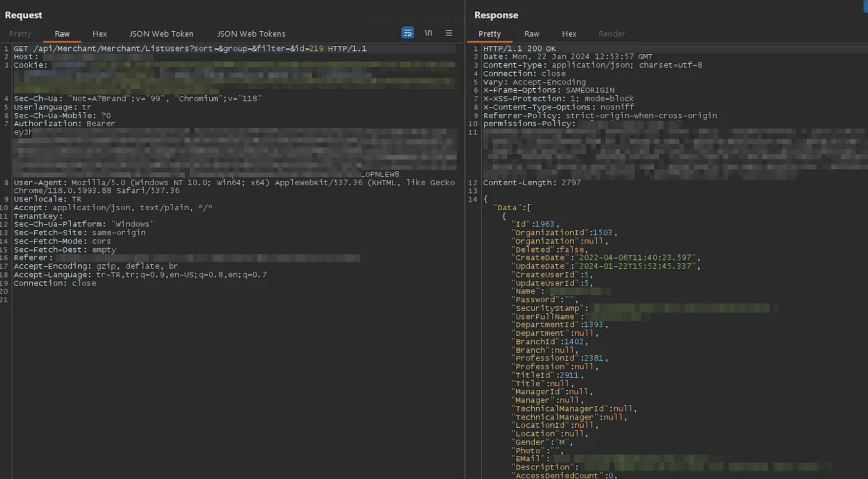This screenshot has width=868, height=479.
Task: Click the blue button at top-right corner
Action: pos(865,6)
